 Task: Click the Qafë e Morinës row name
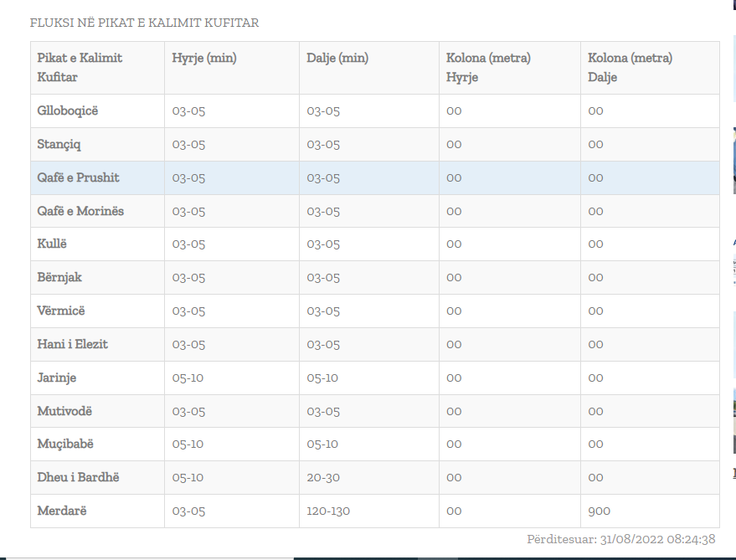click(80, 211)
